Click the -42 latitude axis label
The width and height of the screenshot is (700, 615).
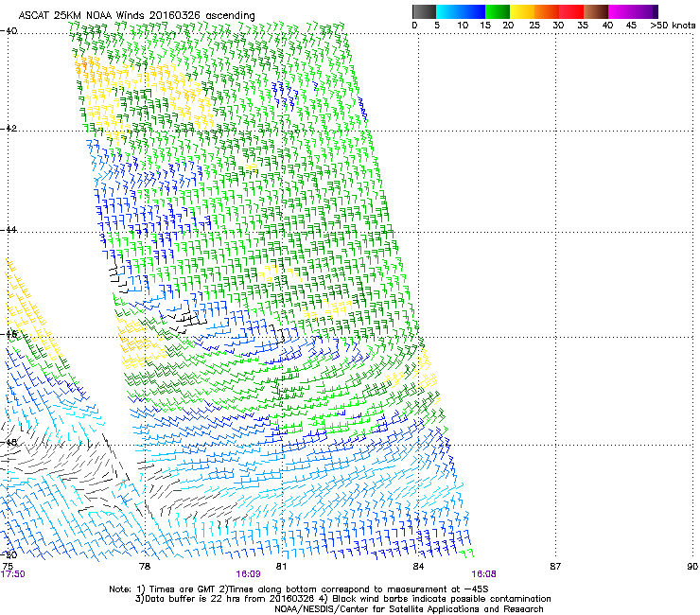point(9,129)
